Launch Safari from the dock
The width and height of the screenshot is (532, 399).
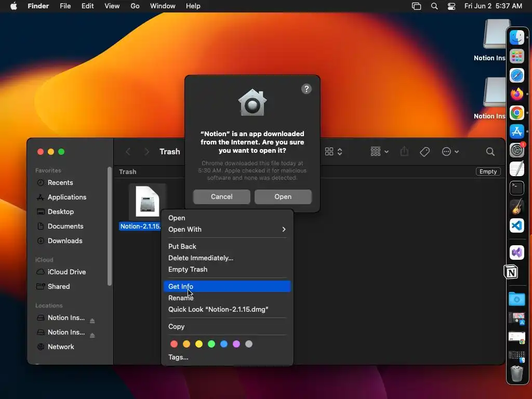pyautogui.click(x=517, y=75)
